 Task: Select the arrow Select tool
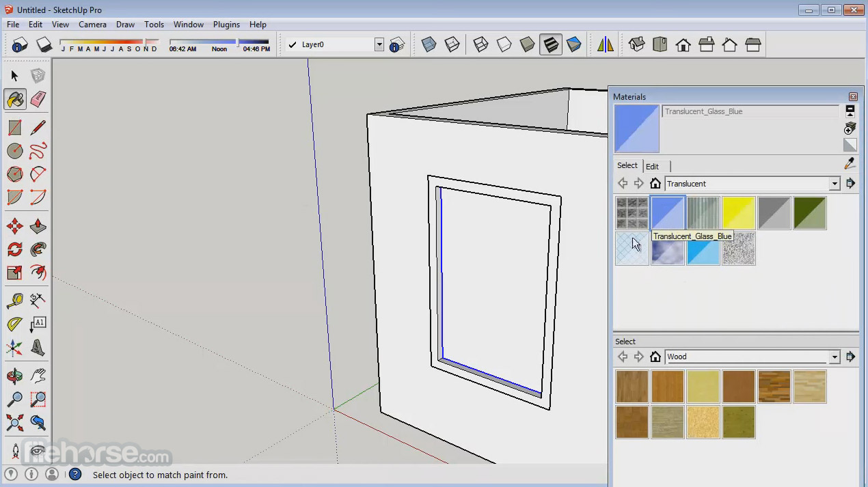click(14, 76)
